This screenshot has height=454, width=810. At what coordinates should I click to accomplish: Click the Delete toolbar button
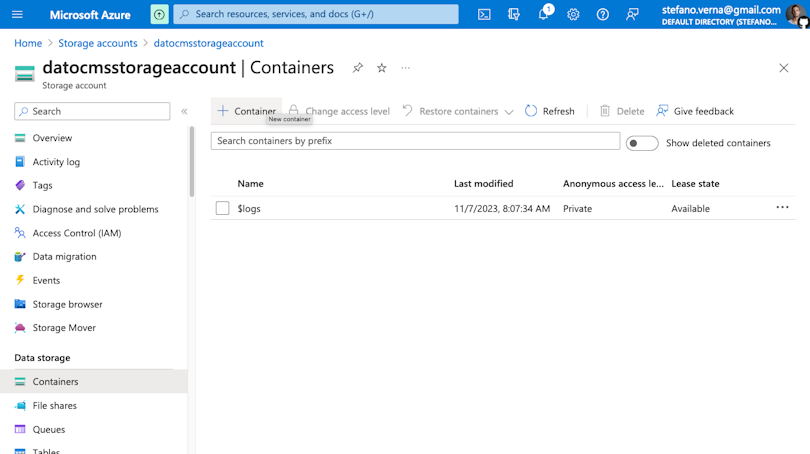[x=622, y=111]
